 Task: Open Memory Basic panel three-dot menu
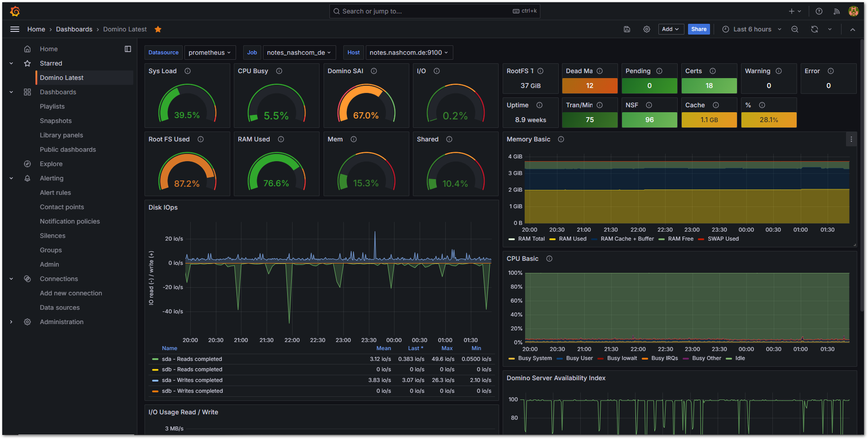coord(851,139)
